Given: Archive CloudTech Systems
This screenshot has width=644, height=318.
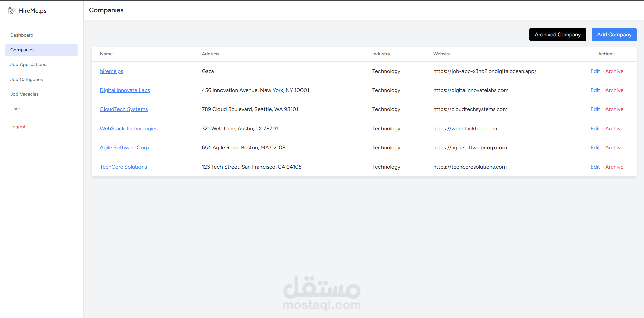Looking at the screenshot, I should point(614,109).
